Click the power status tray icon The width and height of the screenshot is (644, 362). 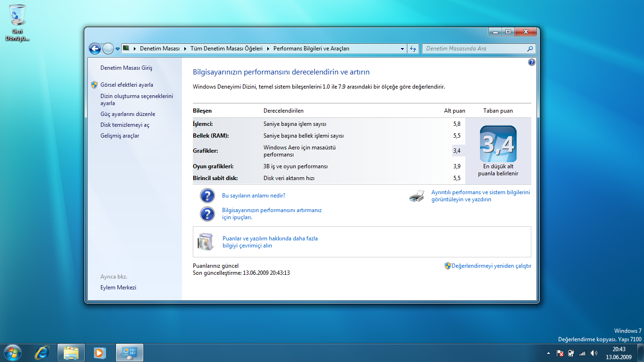(x=571, y=353)
